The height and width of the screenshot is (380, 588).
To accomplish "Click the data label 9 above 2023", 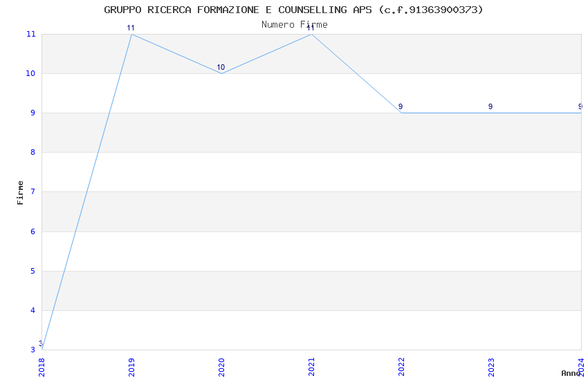I will coord(490,106).
